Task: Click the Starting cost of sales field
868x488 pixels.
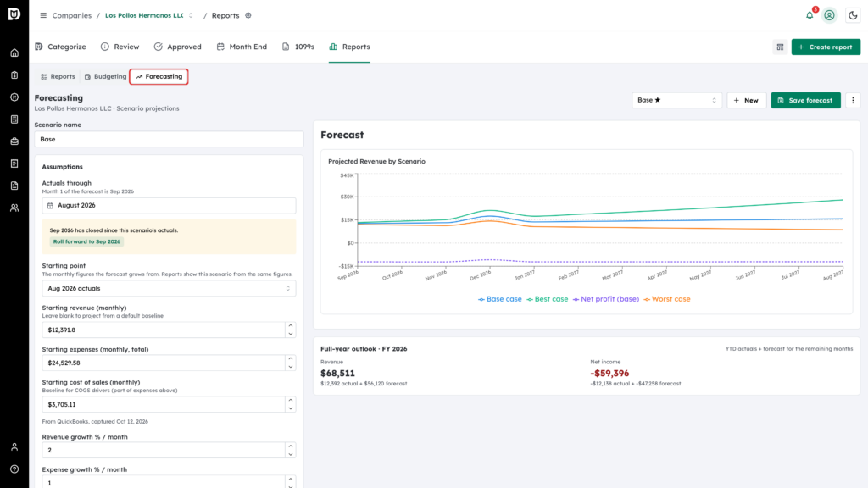Action: [164, 404]
